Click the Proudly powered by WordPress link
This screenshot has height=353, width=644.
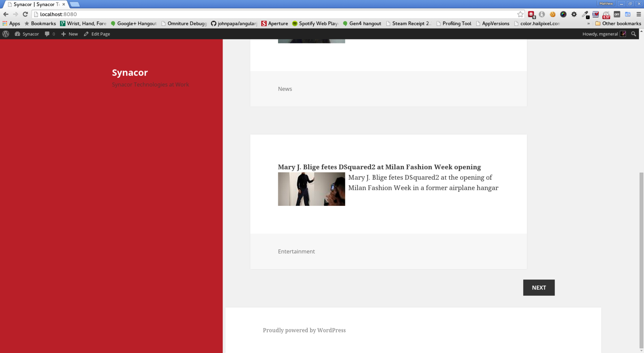[304, 330]
